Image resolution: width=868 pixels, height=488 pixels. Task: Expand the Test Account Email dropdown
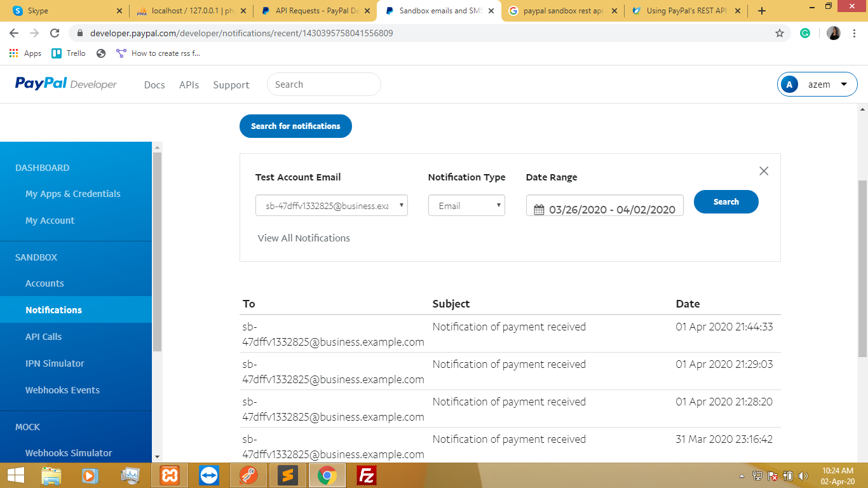click(x=331, y=205)
